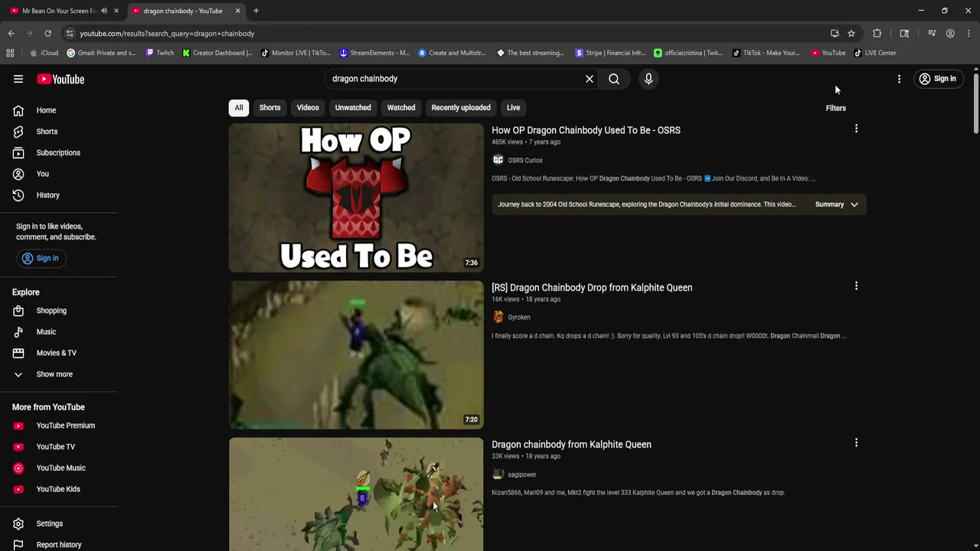980x551 pixels.
Task: Select the Shorts filter chip
Action: click(269, 108)
